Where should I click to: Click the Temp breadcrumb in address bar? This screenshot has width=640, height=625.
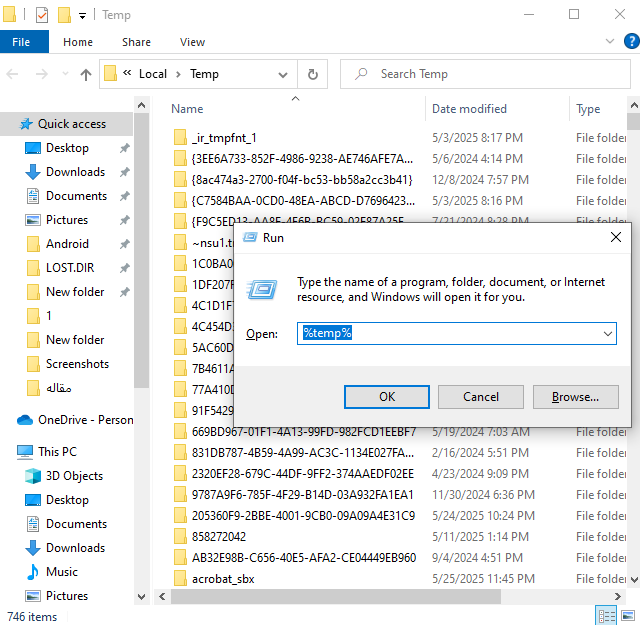204,74
